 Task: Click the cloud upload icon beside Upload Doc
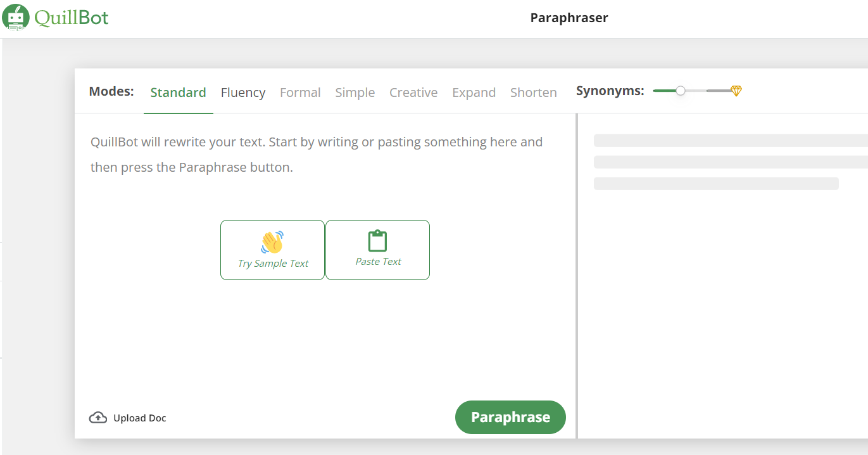click(x=98, y=417)
